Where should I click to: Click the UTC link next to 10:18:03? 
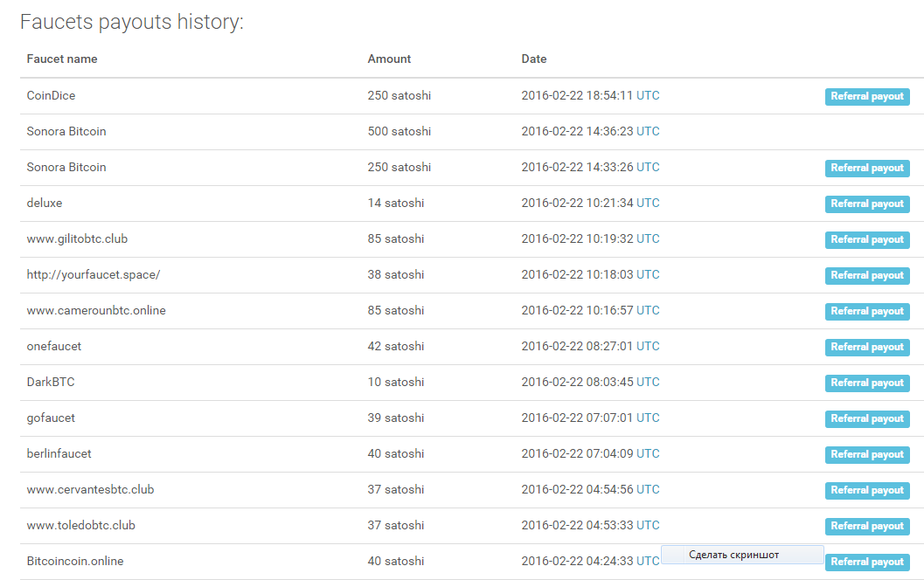coord(648,275)
